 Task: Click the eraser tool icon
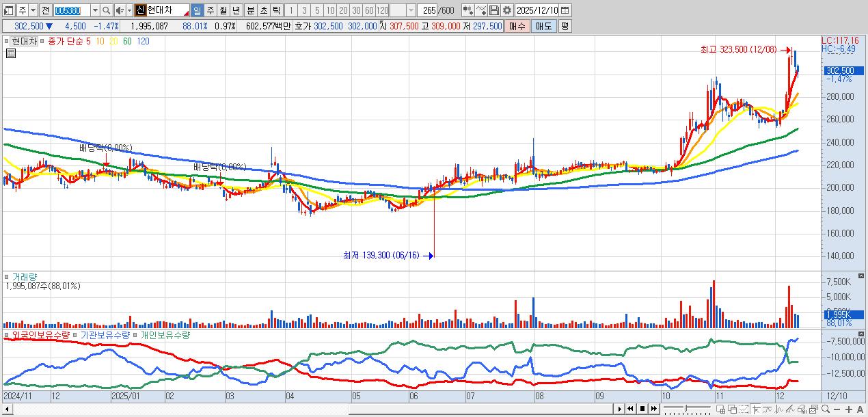802,409
